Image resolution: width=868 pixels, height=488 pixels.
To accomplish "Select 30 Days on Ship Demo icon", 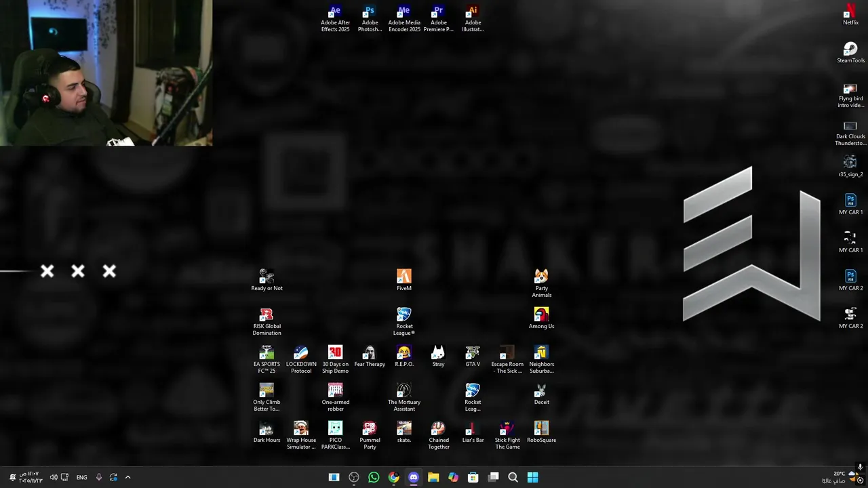I will (x=335, y=360).
